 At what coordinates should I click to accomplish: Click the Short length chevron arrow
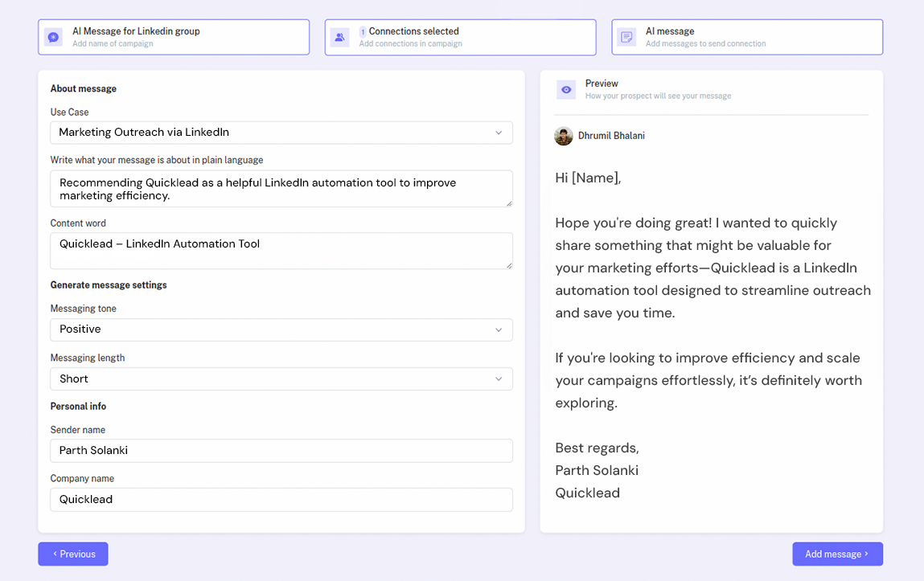(499, 379)
